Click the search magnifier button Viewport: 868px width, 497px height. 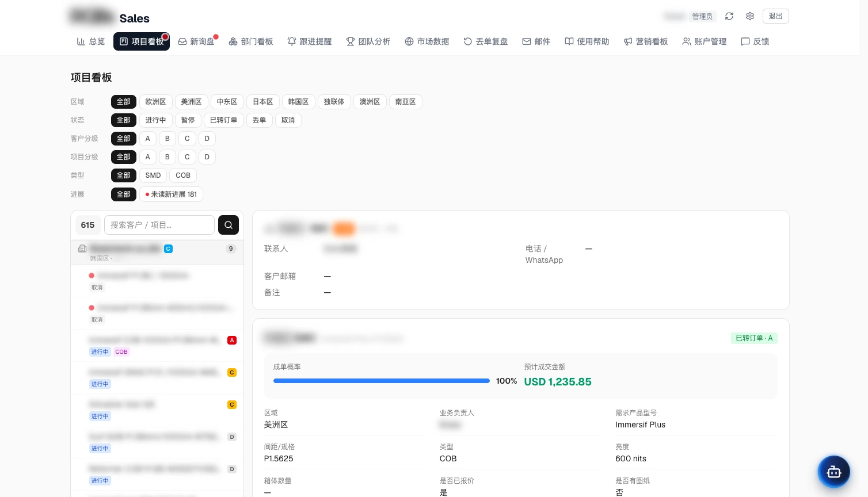click(229, 225)
